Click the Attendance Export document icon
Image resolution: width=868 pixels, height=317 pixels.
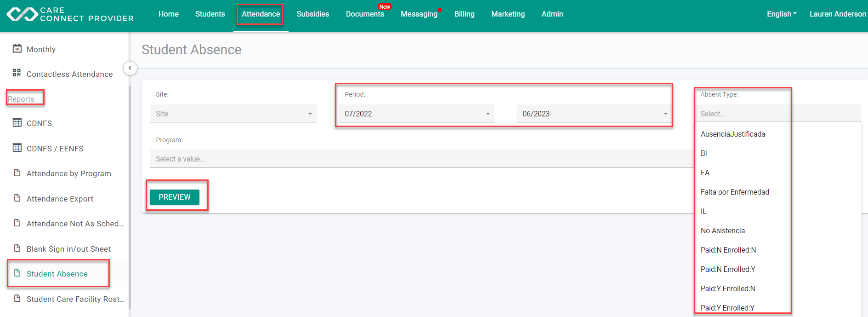[x=17, y=198]
